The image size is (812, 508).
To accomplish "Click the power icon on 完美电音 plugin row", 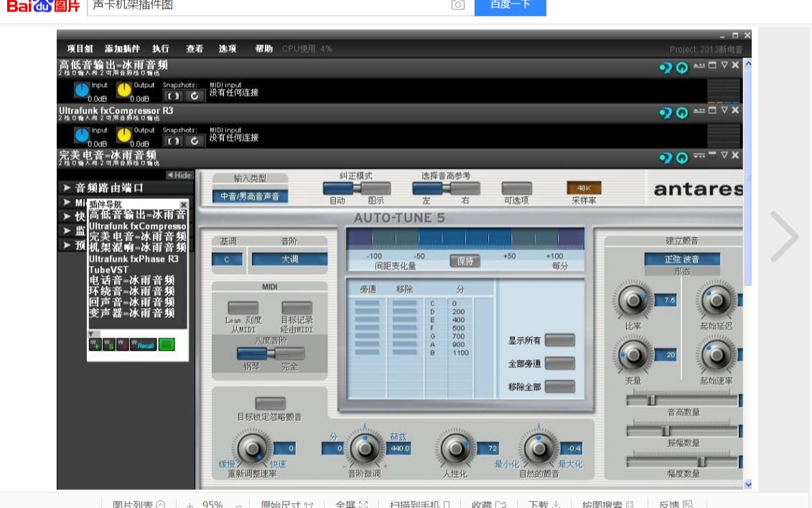I will (682, 157).
